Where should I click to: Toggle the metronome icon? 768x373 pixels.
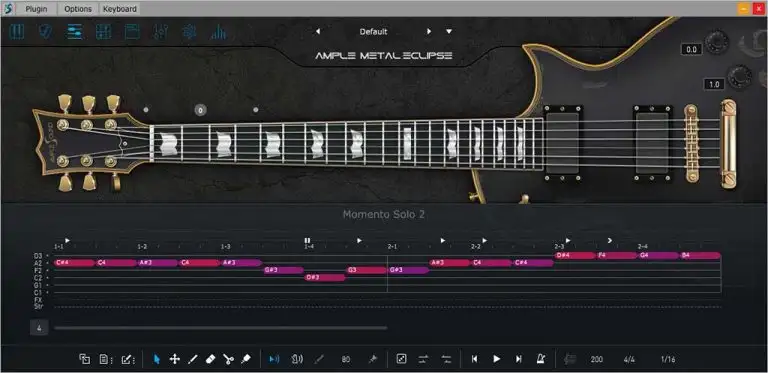(x=541, y=359)
